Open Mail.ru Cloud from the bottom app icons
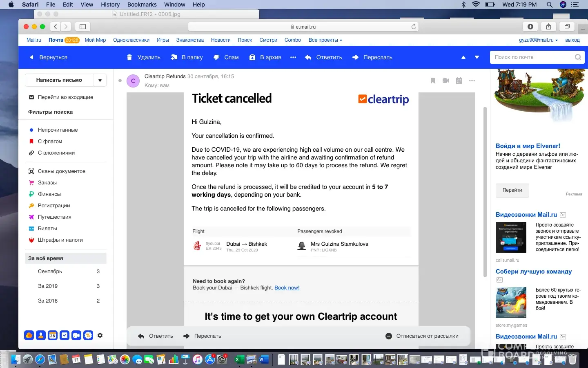Screen dimensions: 588x368 coord(29,335)
